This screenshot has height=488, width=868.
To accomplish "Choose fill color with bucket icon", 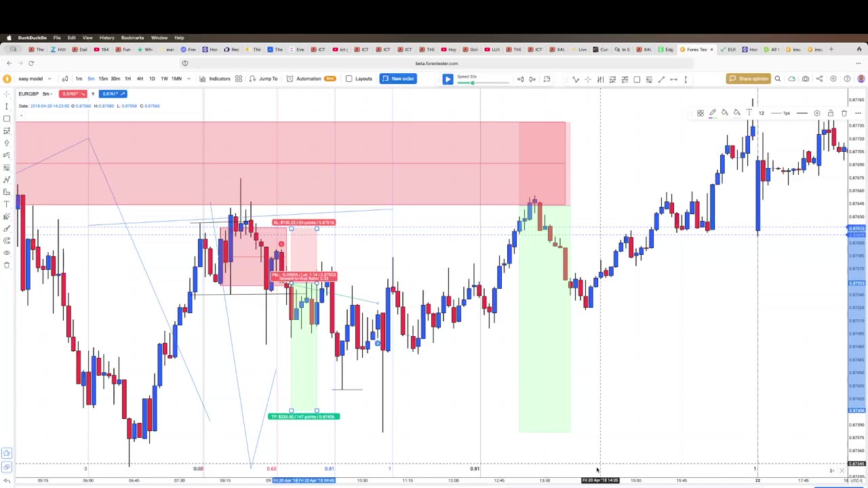I will pos(724,113).
